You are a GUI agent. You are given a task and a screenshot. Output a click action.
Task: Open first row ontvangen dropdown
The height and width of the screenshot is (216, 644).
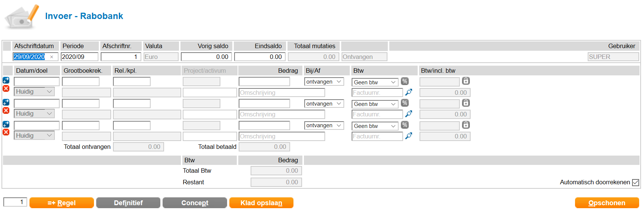(x=324, y=82)
